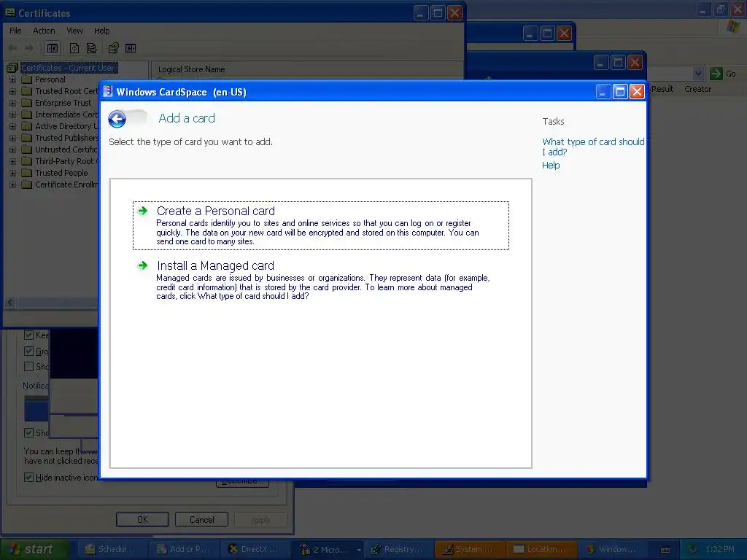Open Help menu in Certificates window
The height and width of the screenshot is (560, 747).
pyautogui.click(x=102, y=31)
